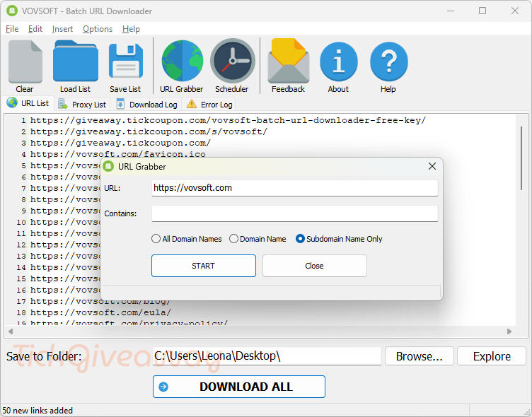Click the giveaway.tickcoupon.com/s/vovsoft/ URL line
532x417 pixels.
[149, 131]
